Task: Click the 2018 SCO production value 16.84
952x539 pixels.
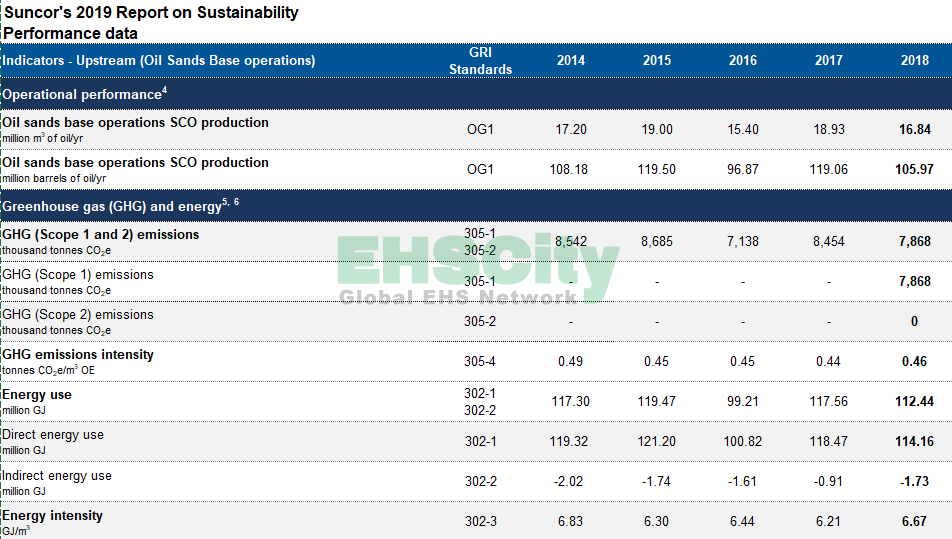Action: 914,129
